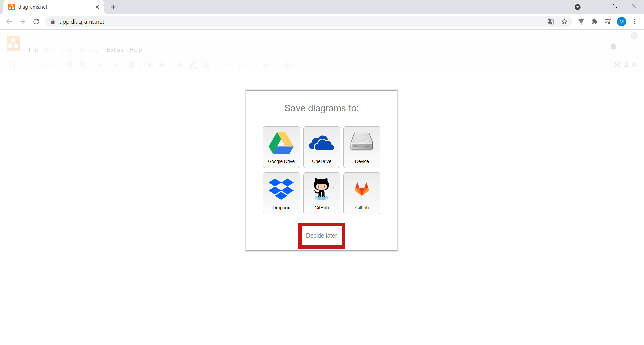Click the line color pencil
This screenshot has width=644, height=345.
coord(193,65)
